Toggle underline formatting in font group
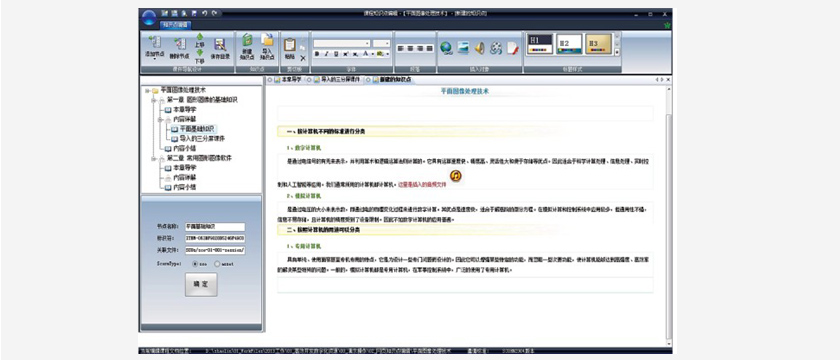 click(x=336, y=54)
